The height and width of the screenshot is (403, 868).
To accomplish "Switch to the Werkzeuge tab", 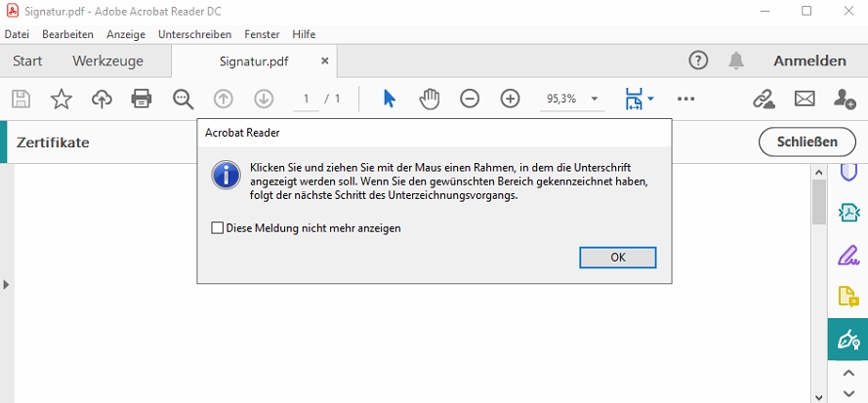I will [108, 60].
